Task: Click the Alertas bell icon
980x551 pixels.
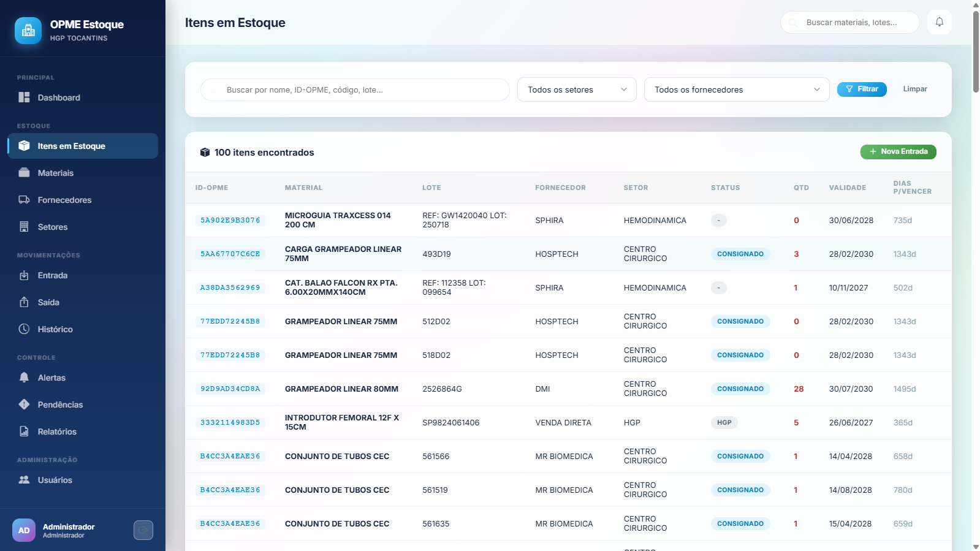Action: pos(24,378)
